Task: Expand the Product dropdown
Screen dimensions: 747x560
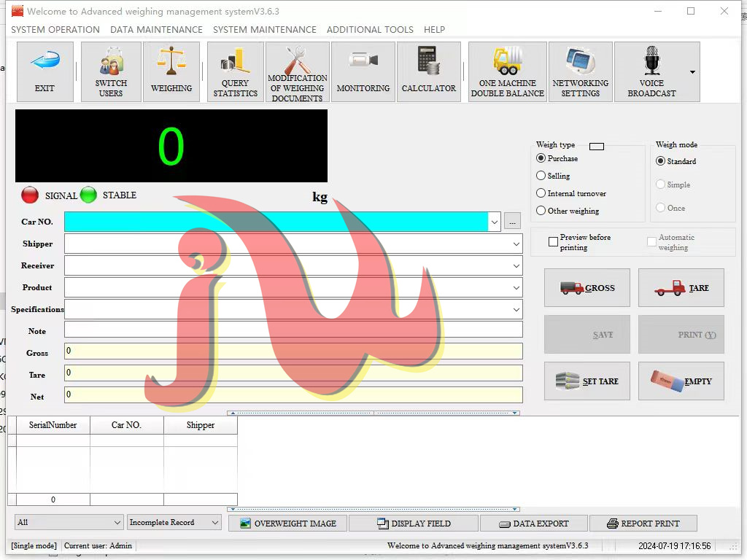Action: click(x=516, y=287)
